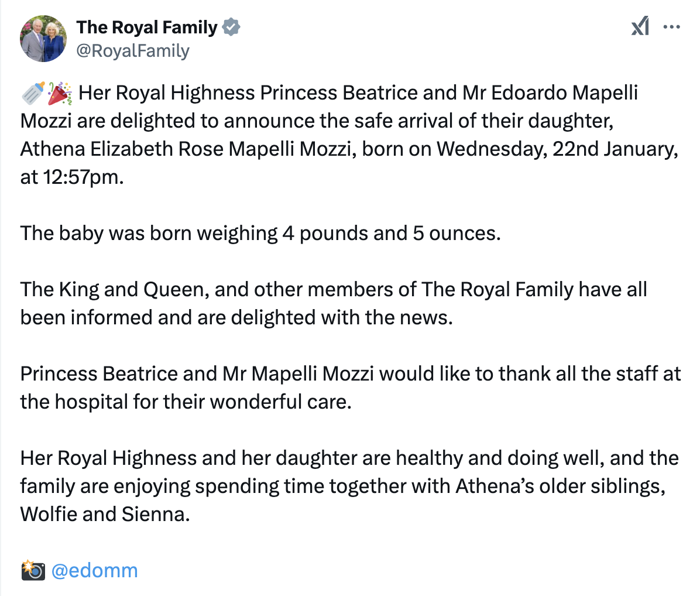
Task: Click the Royal Family profile avatar
Action: pyautogui.click(x=43, y=39)
